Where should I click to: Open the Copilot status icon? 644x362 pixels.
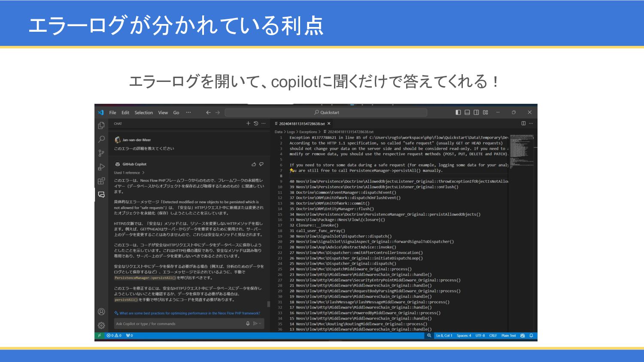pos(522,336)
